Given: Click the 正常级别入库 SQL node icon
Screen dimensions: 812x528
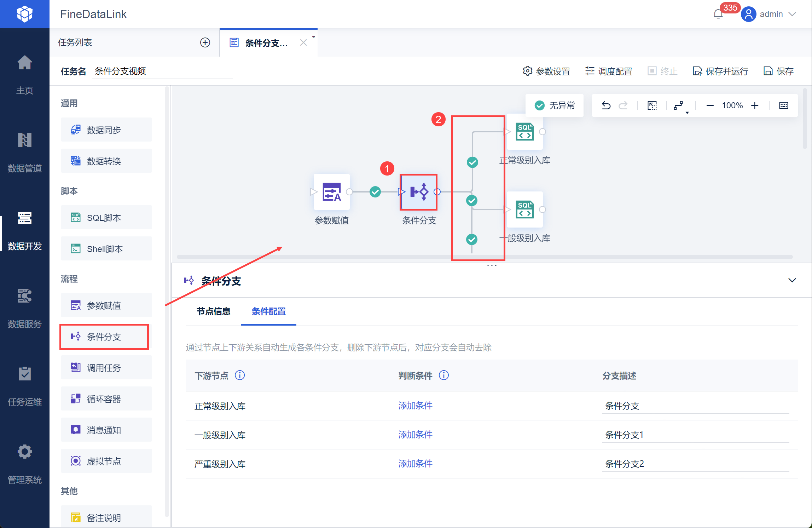Looking at the screenshot, I should click(x=524, y=132).
